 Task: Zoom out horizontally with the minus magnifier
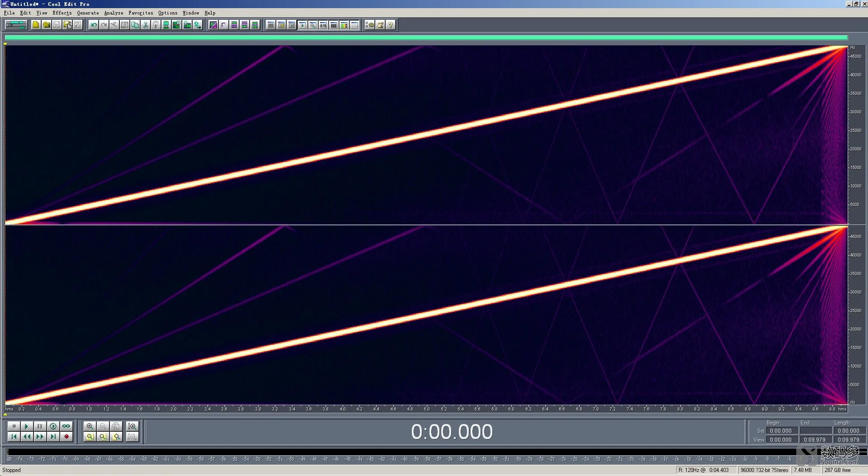coord(103,426)
